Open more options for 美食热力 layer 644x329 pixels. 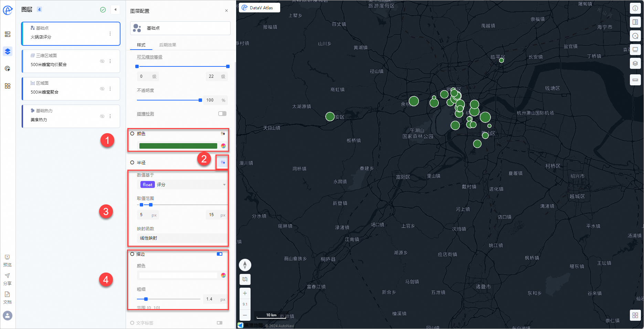point(110,116)
